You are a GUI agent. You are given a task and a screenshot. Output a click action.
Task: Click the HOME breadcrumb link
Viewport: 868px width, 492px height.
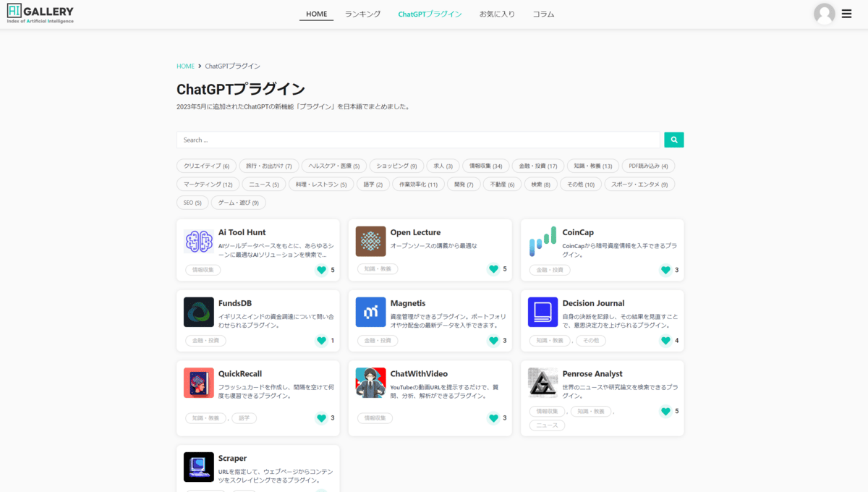[185, 66]
